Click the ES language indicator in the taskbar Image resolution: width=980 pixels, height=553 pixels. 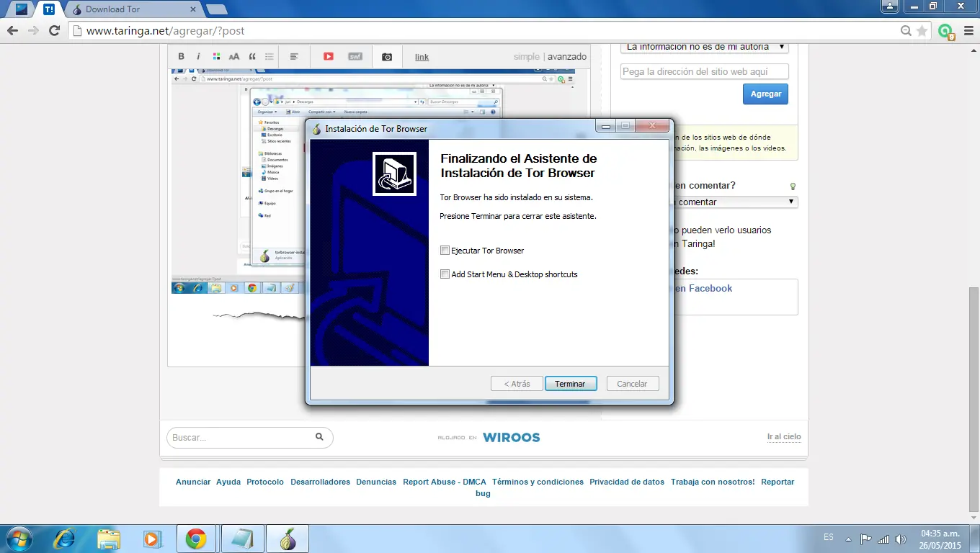click(x=829, y=537)
